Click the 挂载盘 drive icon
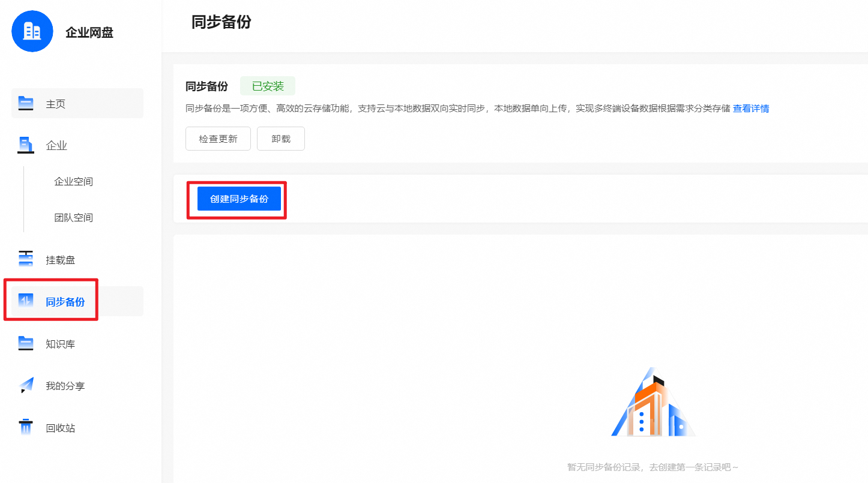This screenshot has height=483, width=868. (26, 259)
